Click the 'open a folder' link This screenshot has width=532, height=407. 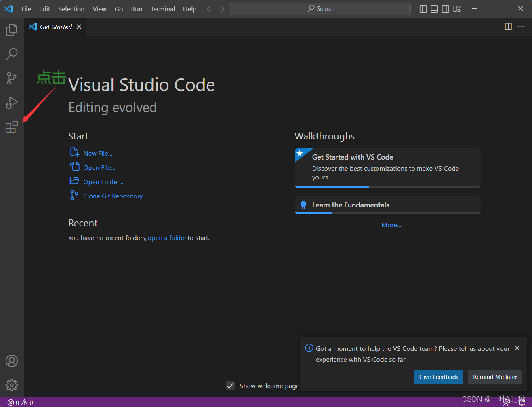tap(167, 238)
